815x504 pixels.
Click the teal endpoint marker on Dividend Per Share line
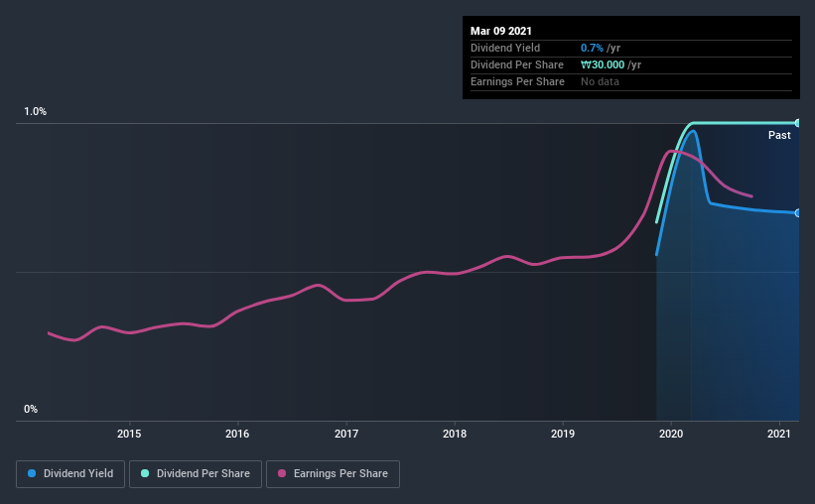[x=797, y=123]
